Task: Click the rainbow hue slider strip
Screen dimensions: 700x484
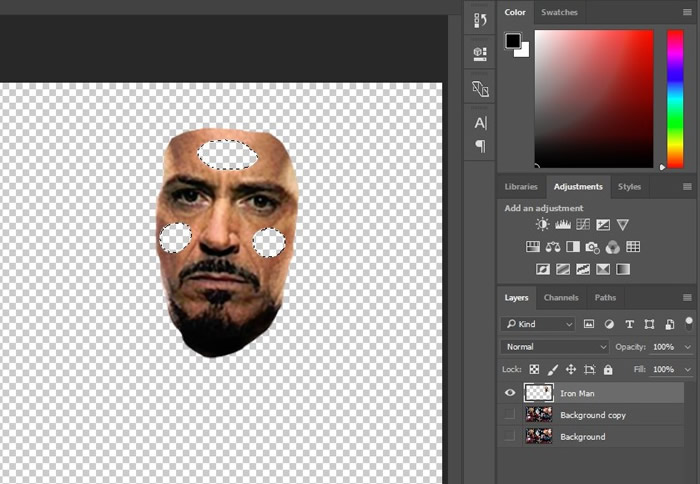Action: (675, 99)
